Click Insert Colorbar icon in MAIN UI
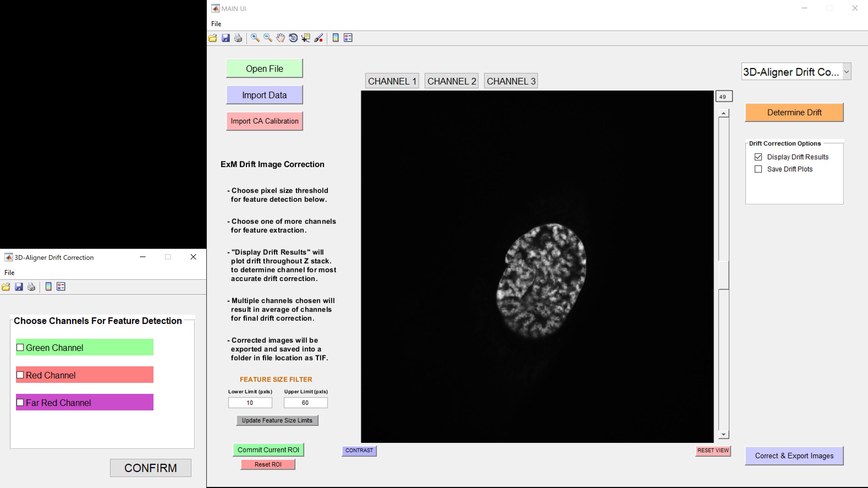The height and width of the screenshot is (488, 868). pos(335,38)
